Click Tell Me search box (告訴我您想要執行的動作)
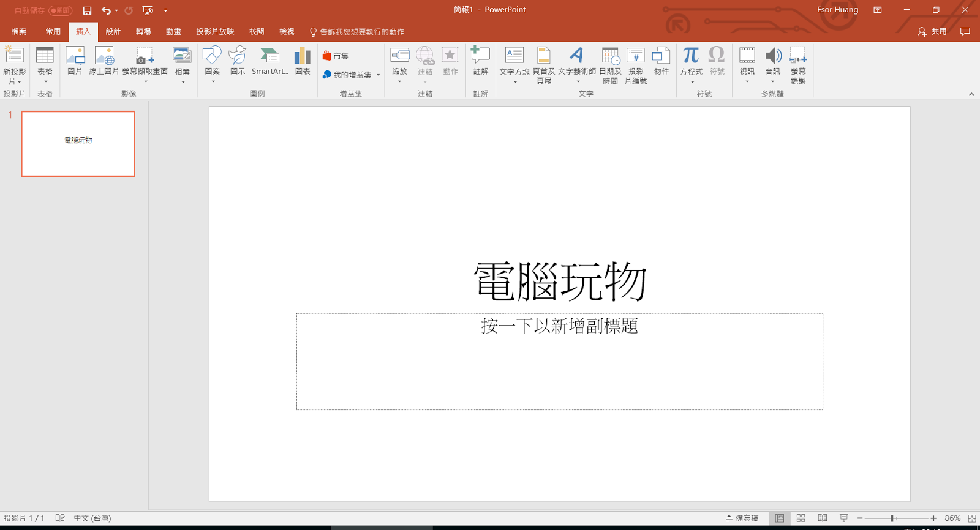The image size is (980, 530). click(x=356, y=32)
